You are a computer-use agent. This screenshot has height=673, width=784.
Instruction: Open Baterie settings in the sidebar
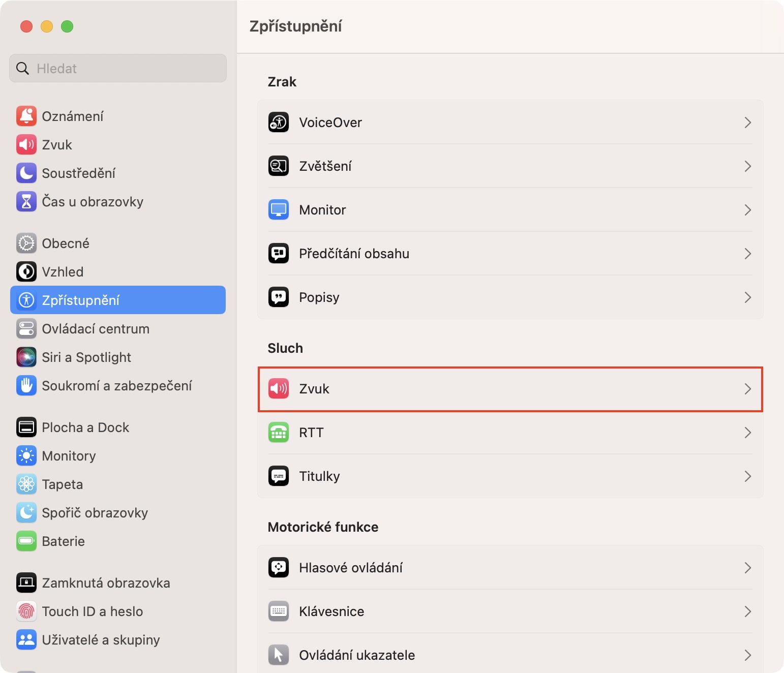click(x=63, y=541)
